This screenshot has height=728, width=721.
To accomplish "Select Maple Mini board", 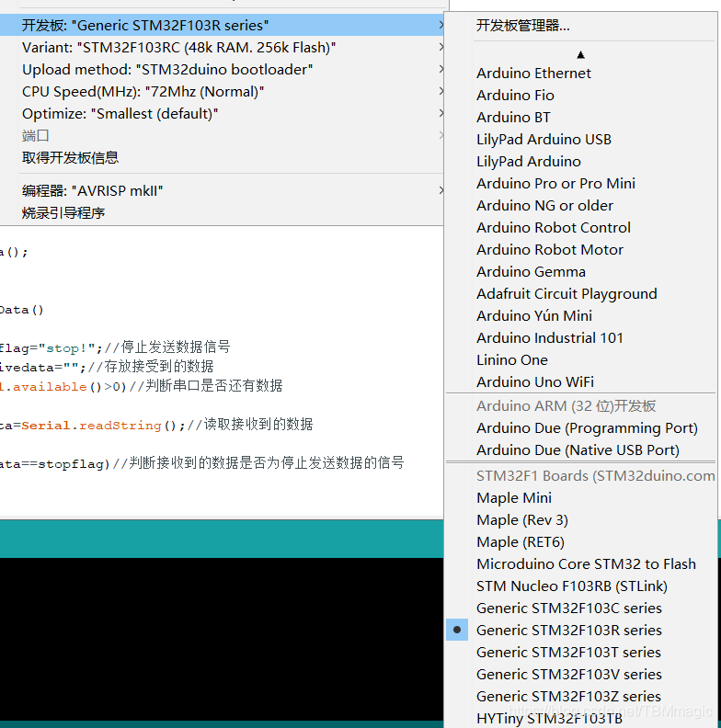I will [x=580, y=497].
